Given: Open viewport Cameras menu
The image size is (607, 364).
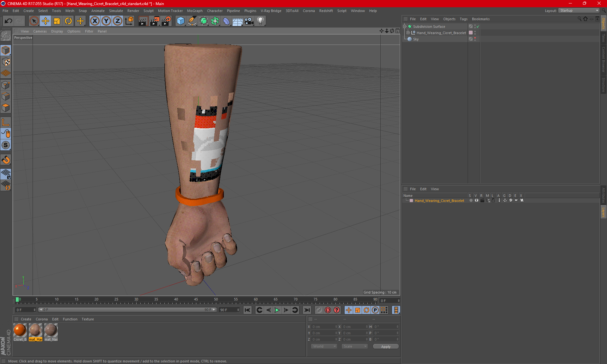Looking at the screenshot, I should click(40, 31).
